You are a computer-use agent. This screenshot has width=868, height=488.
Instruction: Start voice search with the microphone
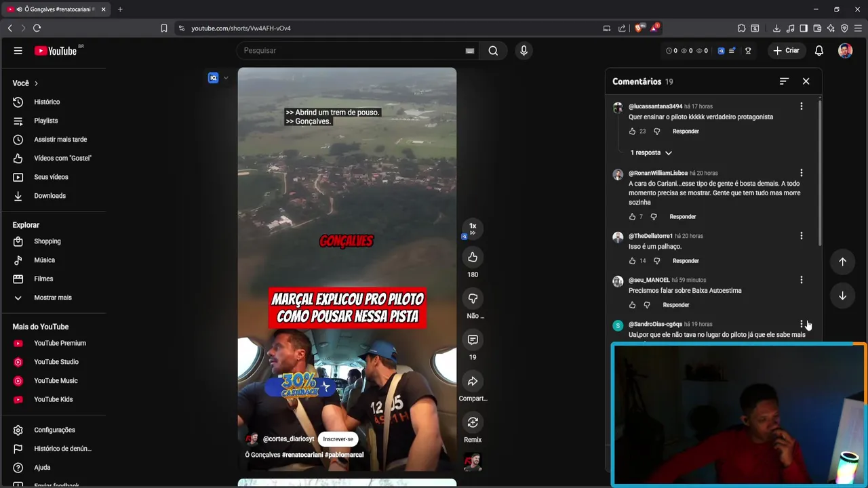point(524,51)
